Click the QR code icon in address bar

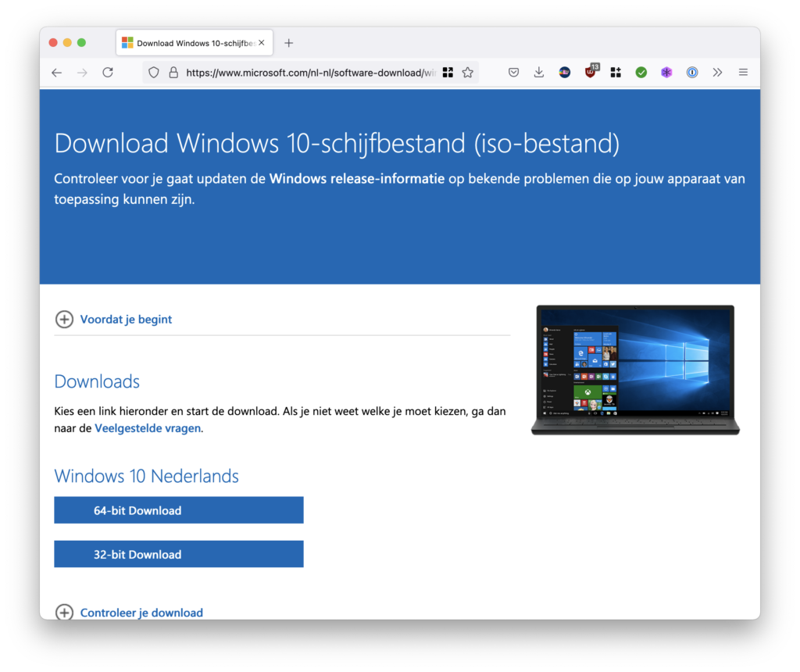[x=448, y=73]
